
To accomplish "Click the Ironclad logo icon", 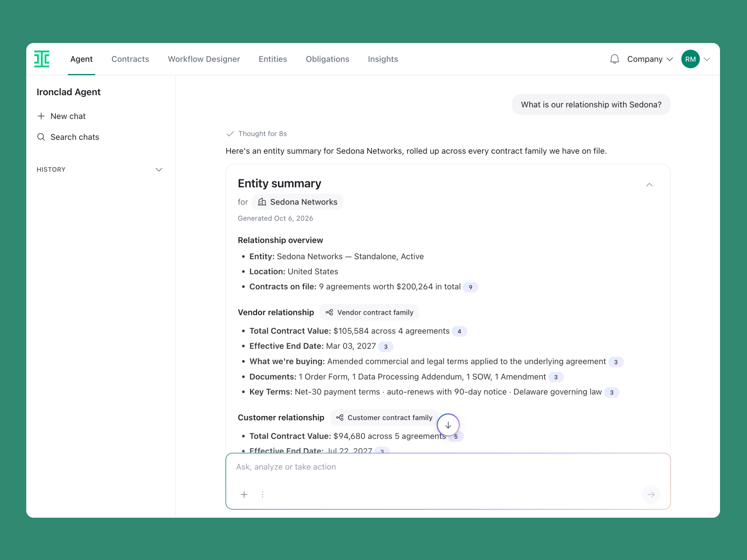I will (42, 59).
